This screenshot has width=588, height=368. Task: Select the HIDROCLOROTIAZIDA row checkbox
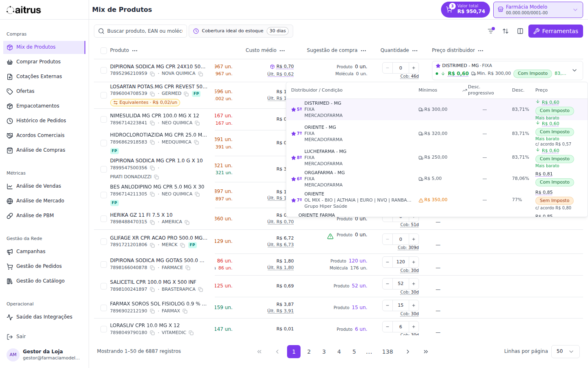click(104, 143)
